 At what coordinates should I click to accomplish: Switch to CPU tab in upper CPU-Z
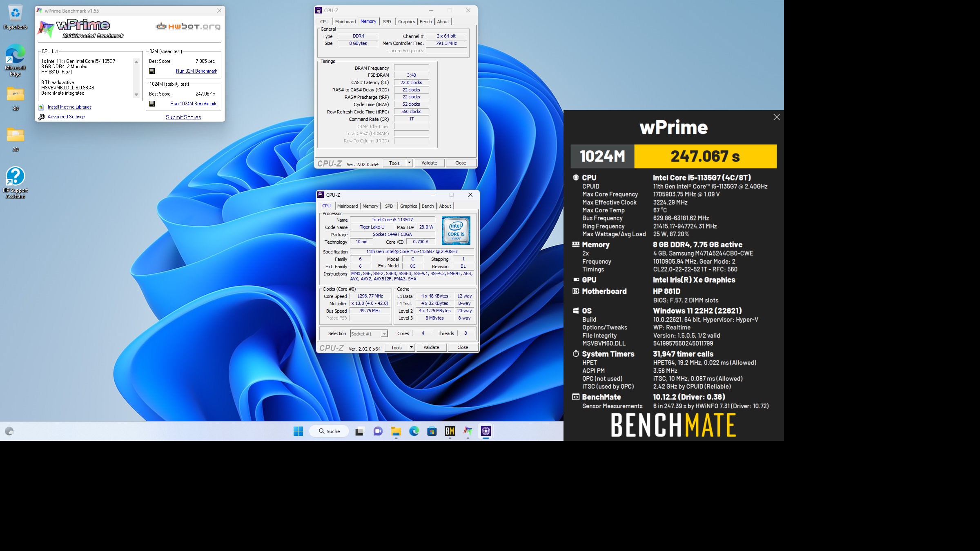(x=325, y=22)
